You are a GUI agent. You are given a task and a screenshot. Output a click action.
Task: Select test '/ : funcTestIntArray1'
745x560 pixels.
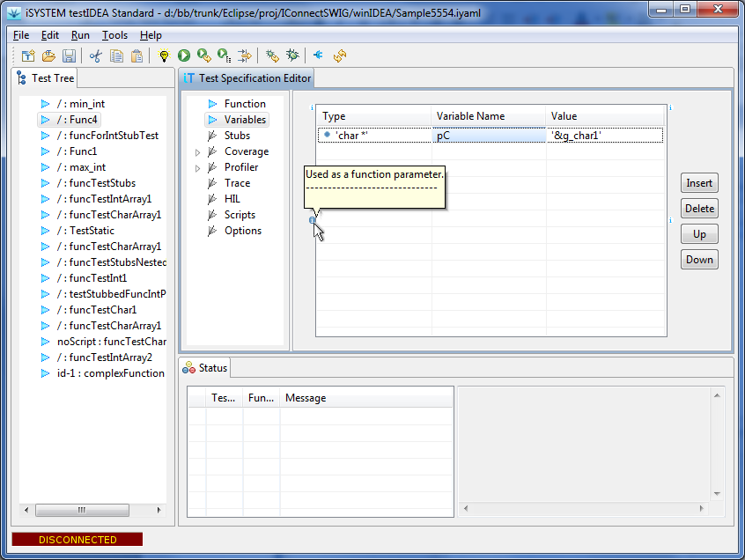[x=104, y=199]
